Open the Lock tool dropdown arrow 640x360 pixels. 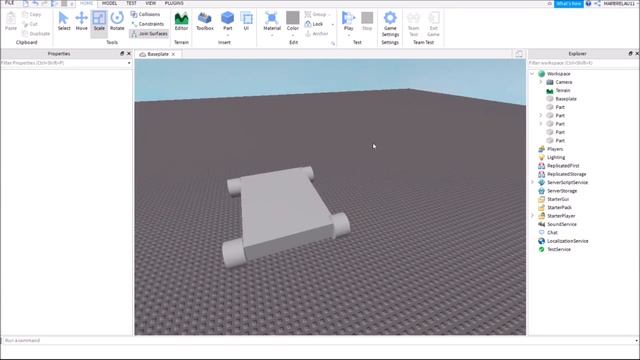pyautogui.click(x=332, y=24)
